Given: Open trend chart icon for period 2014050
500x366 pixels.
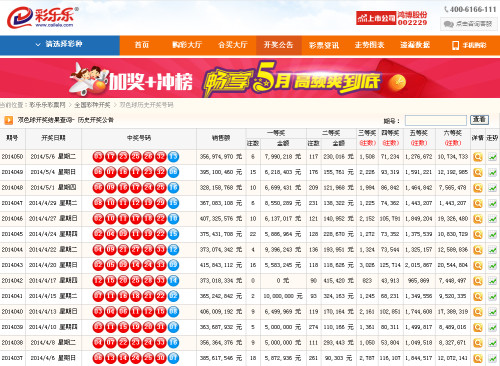Looking at the screenshot, I should pos(492,157).
